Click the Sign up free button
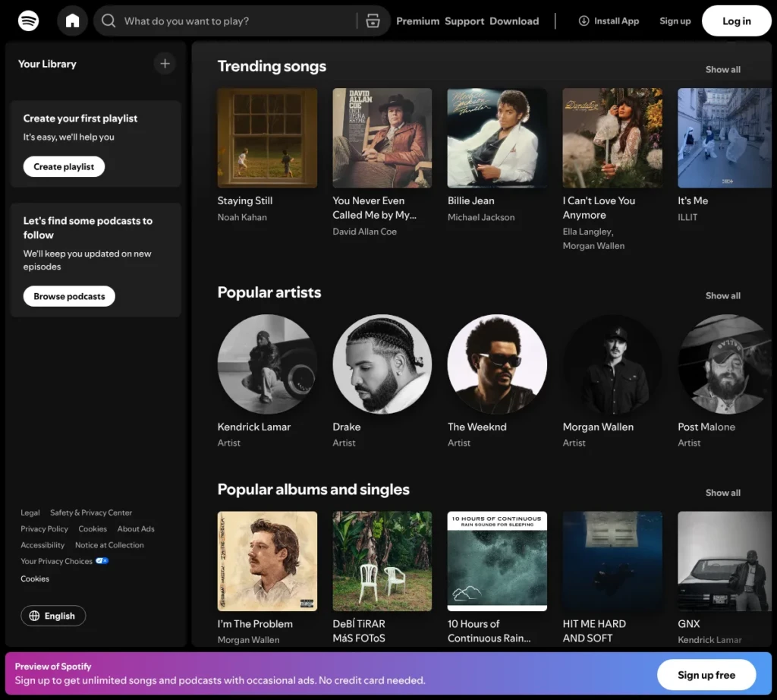This screenshot has width=777, height=700. point(706,675)
